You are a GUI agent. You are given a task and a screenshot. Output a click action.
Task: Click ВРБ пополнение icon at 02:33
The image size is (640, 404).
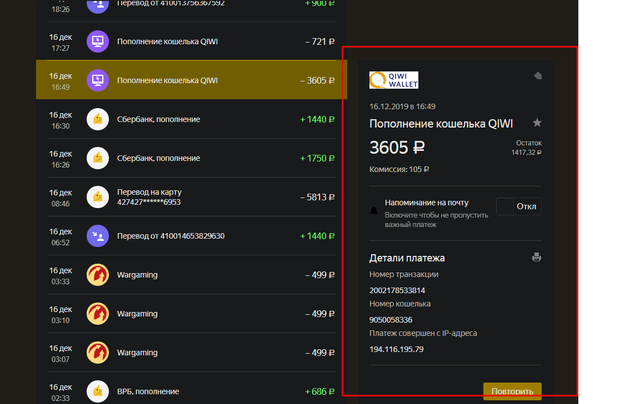click(x=98, y=391)
